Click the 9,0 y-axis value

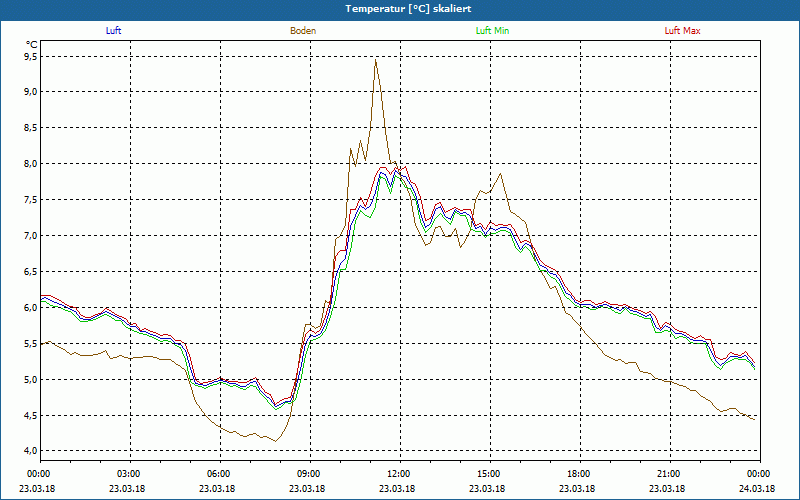30,92
